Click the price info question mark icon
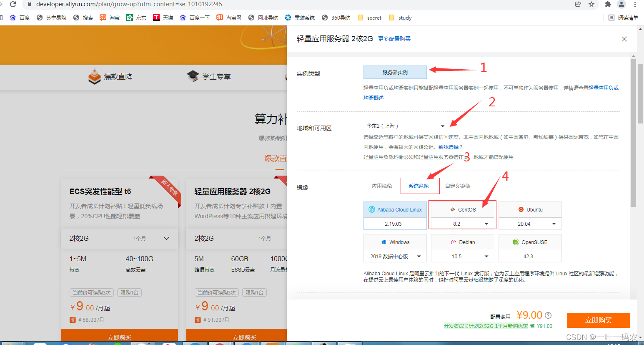644x345 pixels. tap(548, 315)
